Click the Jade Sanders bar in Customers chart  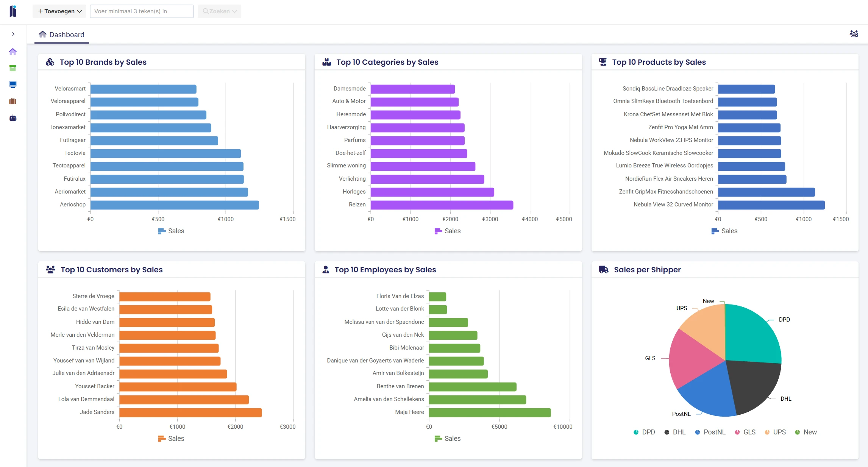190,412
